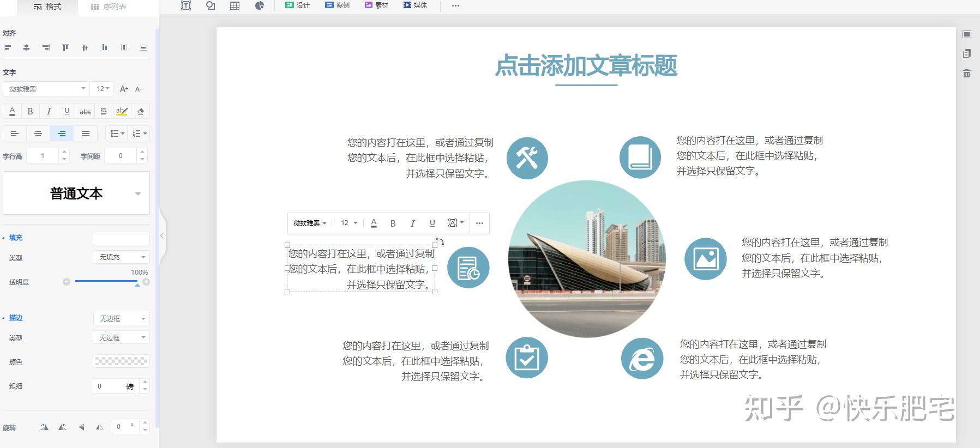Click Bold in the floating text toolbar
The image size is (980, 448).
(x=393, y=223)
